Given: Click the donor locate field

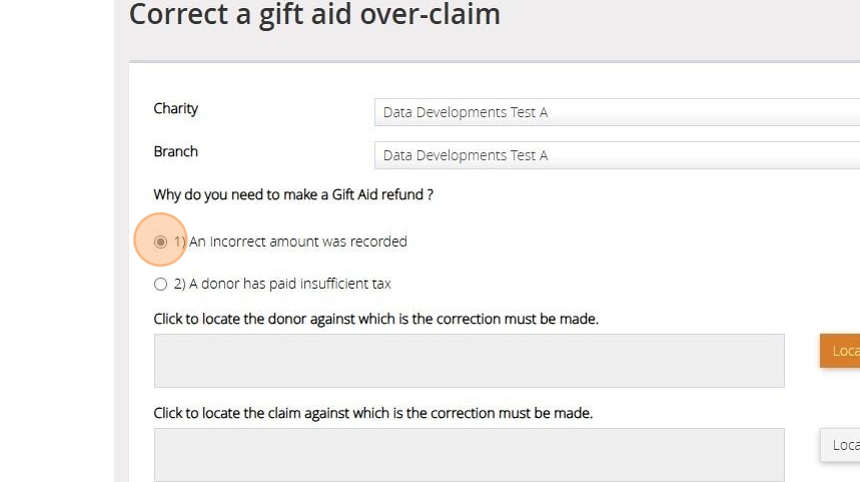Looking at the screenshot, I should tap(469, 361).
